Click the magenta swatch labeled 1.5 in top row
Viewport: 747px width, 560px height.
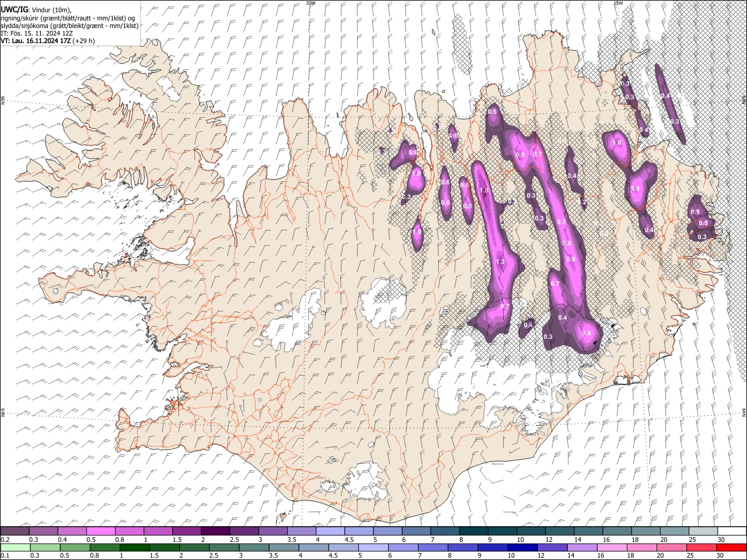pos(187,531)
